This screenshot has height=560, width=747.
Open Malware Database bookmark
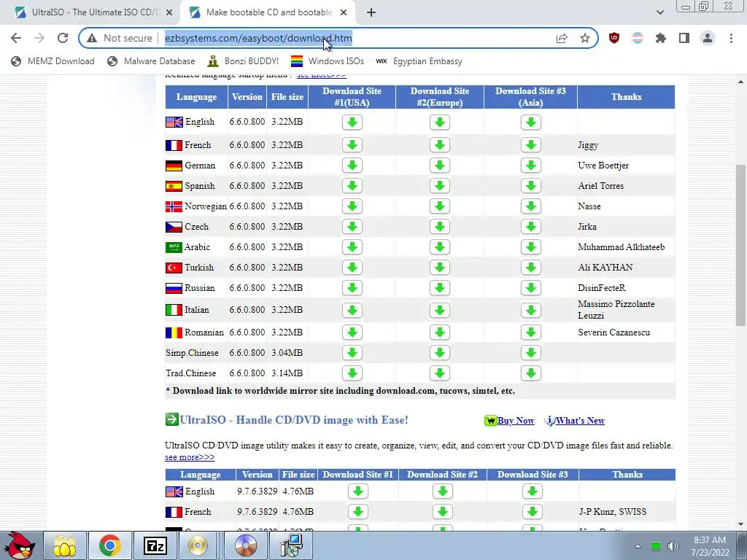(x=152, y=61)
